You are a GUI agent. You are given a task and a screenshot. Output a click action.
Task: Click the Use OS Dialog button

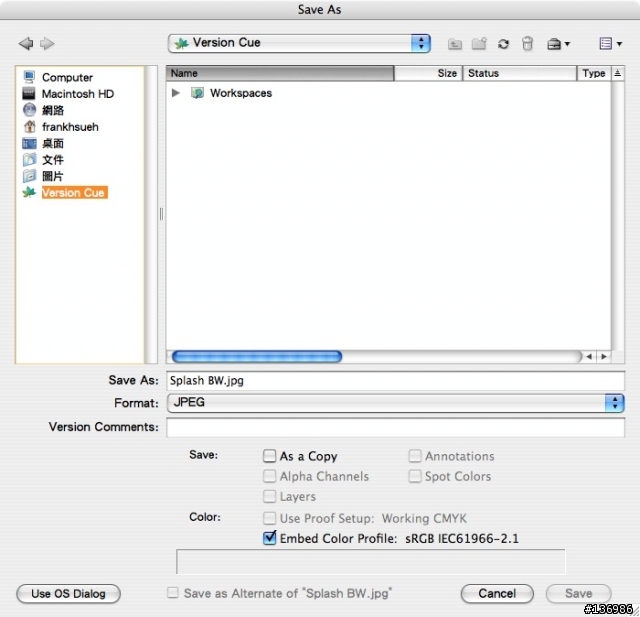(x=69, y=594)
